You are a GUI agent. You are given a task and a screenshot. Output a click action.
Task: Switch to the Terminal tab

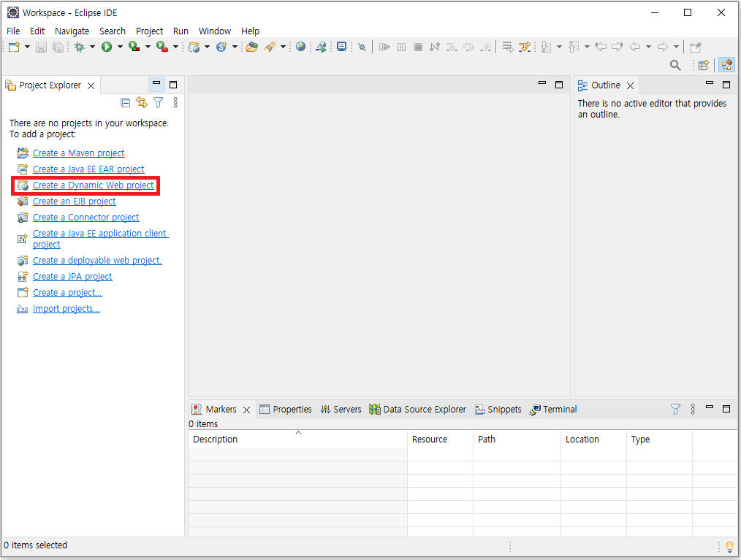553,410
